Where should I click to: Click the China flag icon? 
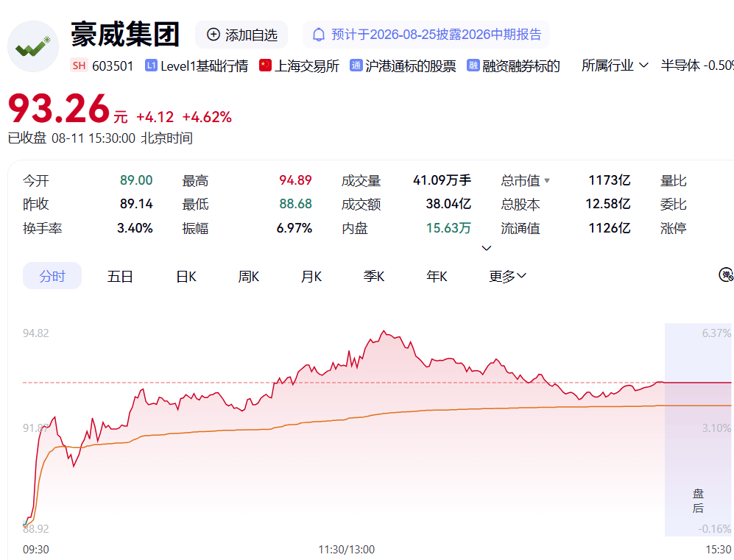tap(266, 65)
